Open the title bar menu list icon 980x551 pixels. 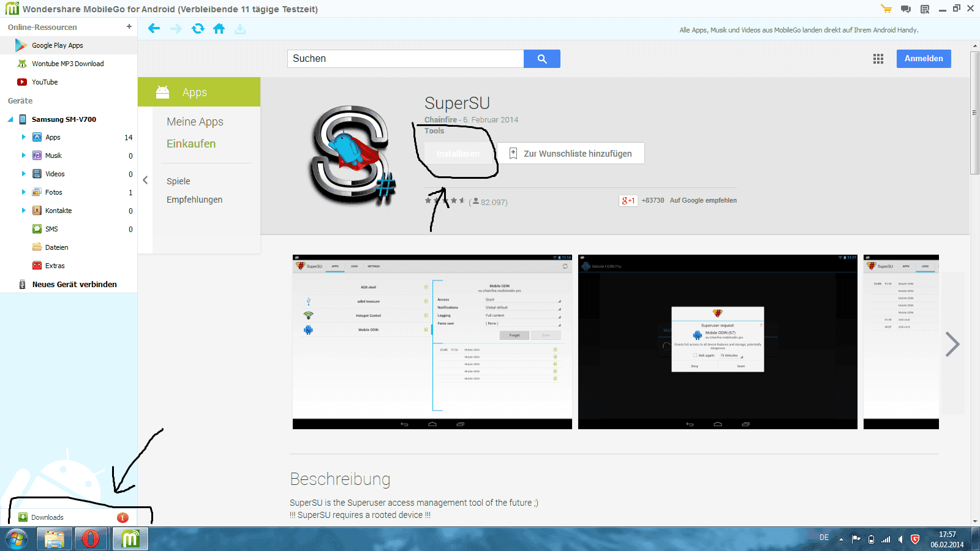[925, 9]
